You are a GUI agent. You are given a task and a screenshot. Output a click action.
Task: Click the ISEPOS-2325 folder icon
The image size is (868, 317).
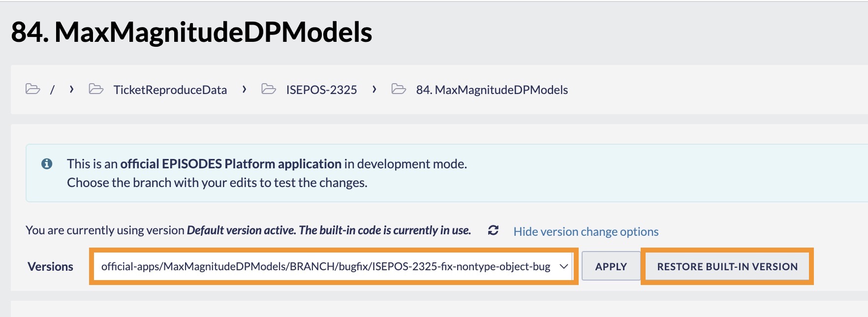pyautogui.click(x=269, y=89)
